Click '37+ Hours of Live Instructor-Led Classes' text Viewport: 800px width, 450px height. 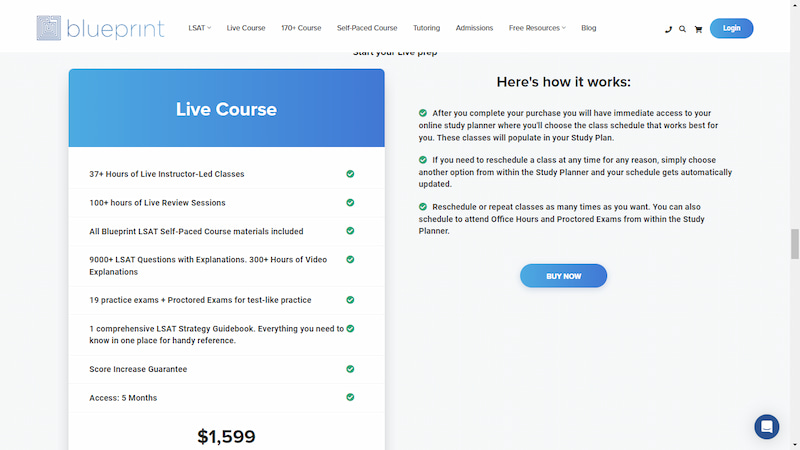pos(167,174)
